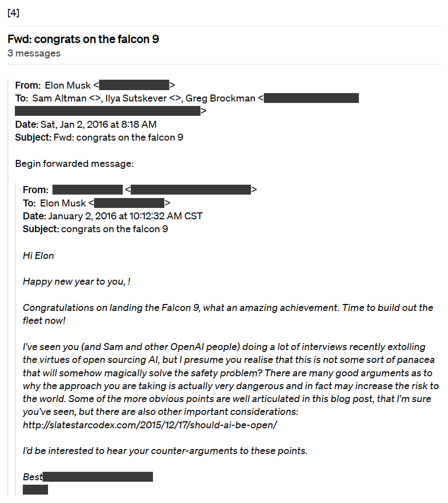Click the redacted email after Greg Brockman

pyautogui.click(x=311, y=98)
